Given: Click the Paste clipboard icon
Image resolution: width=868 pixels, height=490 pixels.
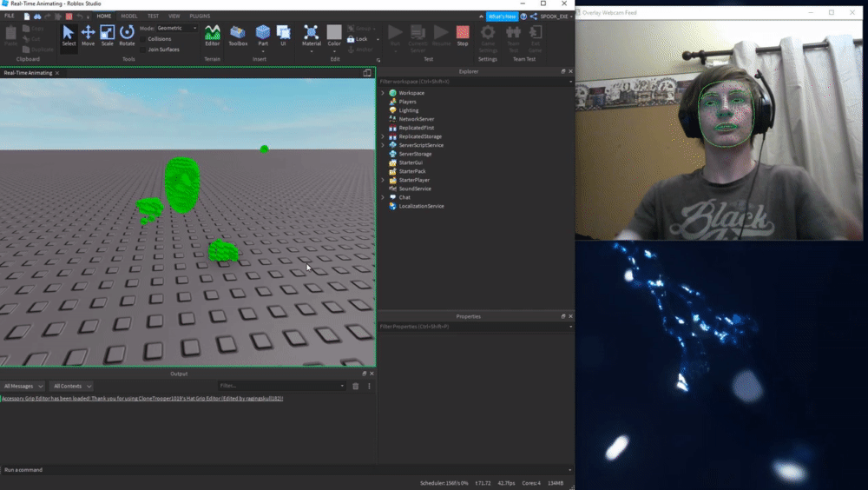Looking at the screenshot, I should click(x=10, y=36).
